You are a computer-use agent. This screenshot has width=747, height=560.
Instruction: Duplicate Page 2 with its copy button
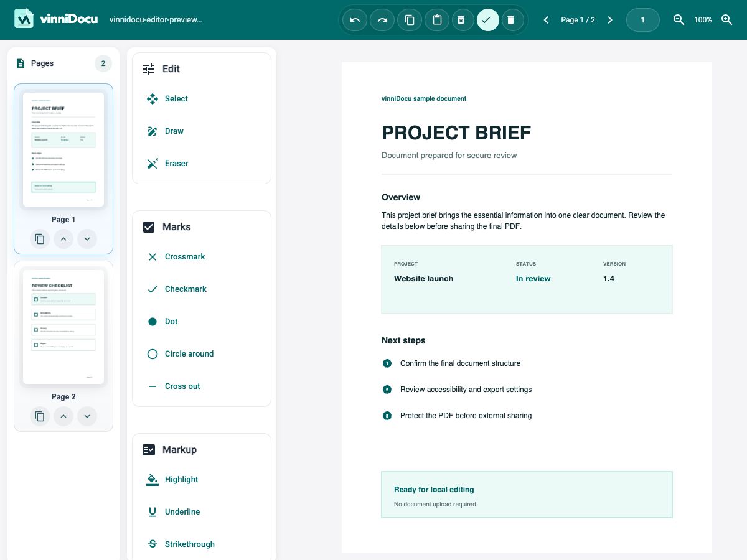[x=40, y=416]
